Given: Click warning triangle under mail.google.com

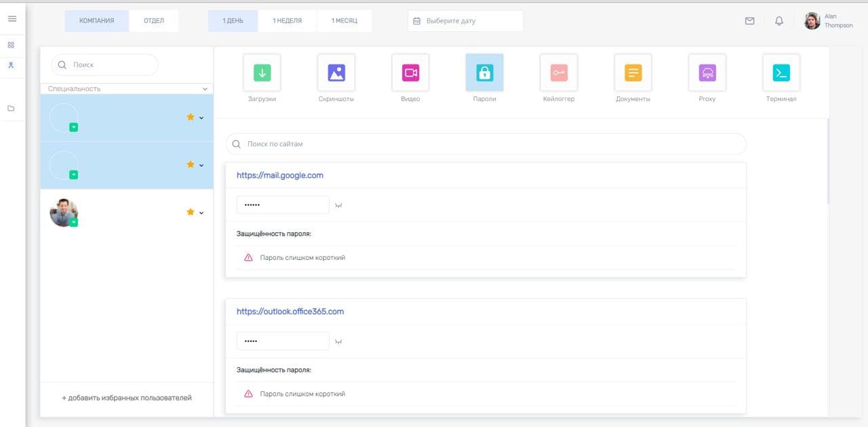Looking at the screenshot, I should (248, 258).
